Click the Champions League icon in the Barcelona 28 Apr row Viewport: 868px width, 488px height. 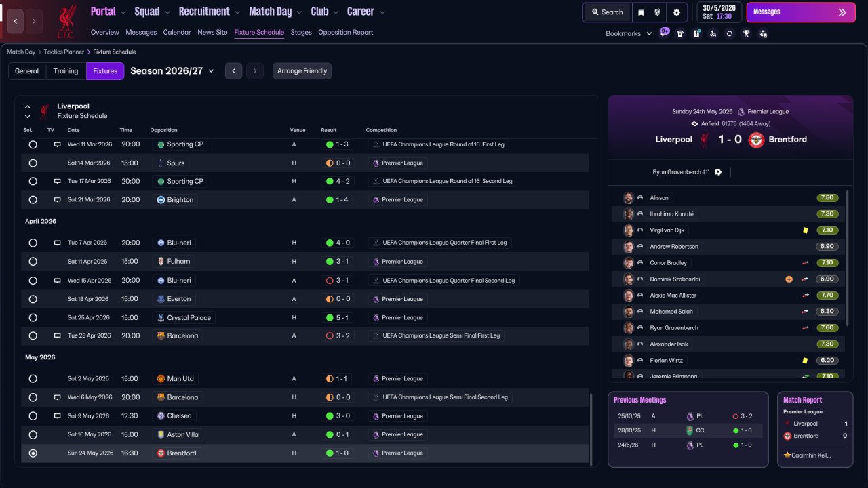pyautogui.click(x=376, y=335)
